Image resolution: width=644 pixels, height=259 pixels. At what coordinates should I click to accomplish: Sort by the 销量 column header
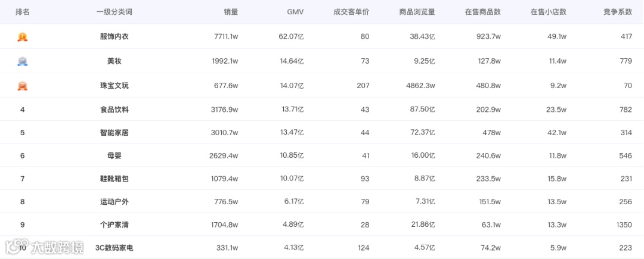click(x=231, y=12)
